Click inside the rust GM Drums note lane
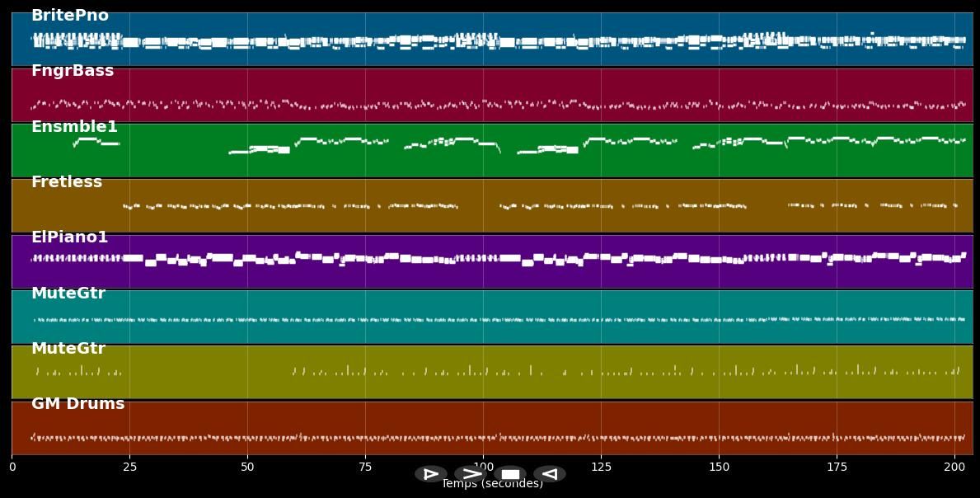This screenshot has height=498, width=980. 493,428
